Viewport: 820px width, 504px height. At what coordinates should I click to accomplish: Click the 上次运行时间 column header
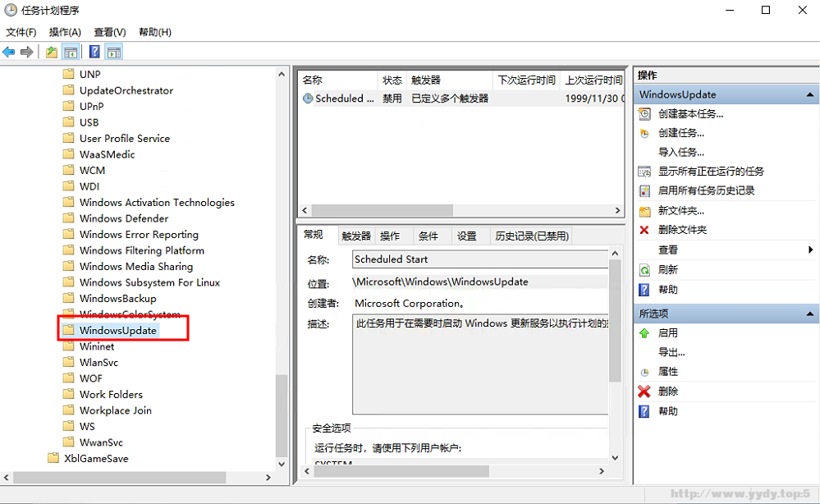(x=593, y=80)
